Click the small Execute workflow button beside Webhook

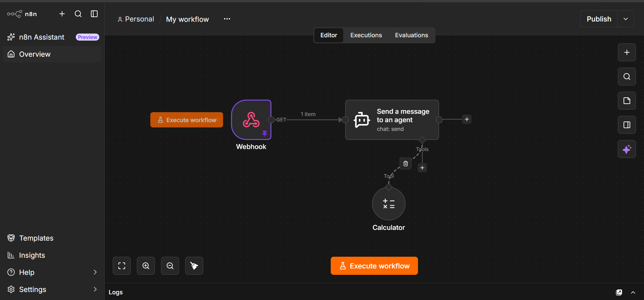(186, 120)
